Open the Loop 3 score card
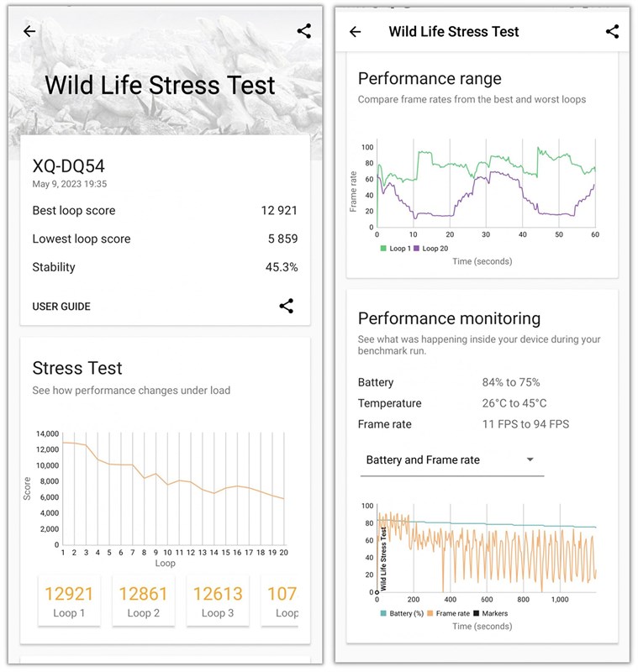 (217, 601)
